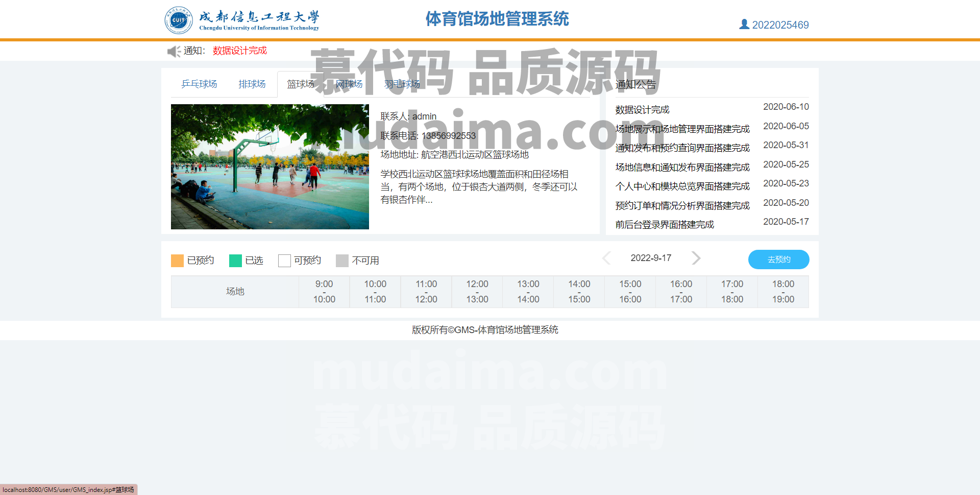980x495 pixels.
Task: Click the 体育馆场地管理系统 title
Action: click(497, 19)
